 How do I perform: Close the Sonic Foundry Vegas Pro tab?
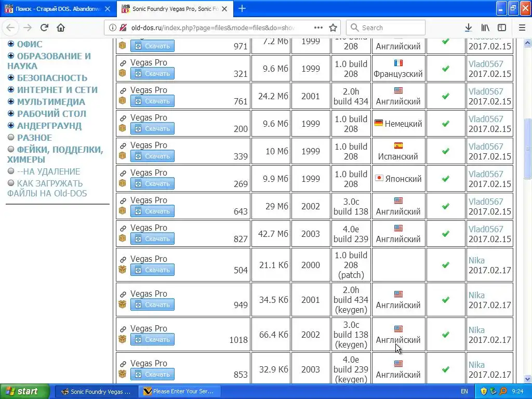click(224, 9)
